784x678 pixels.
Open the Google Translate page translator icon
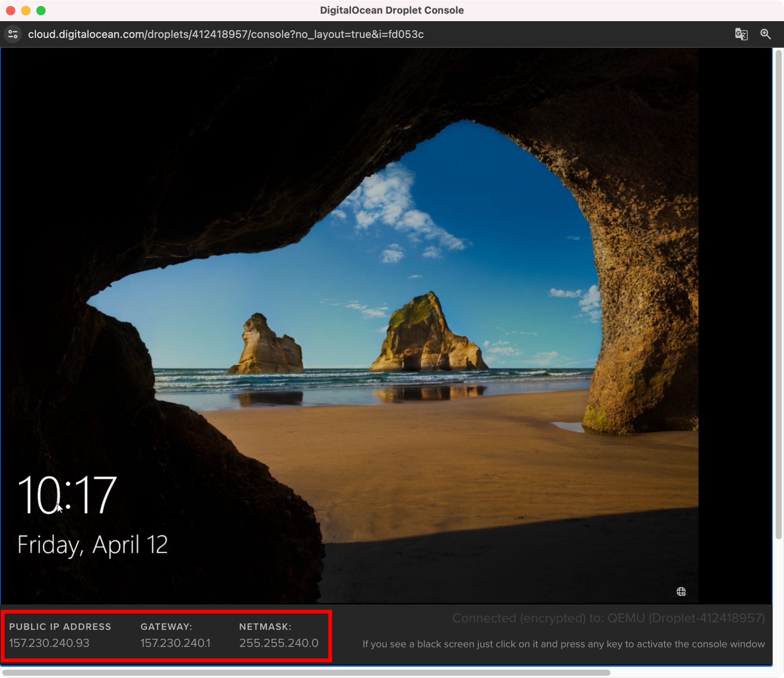tap(742, 34)
